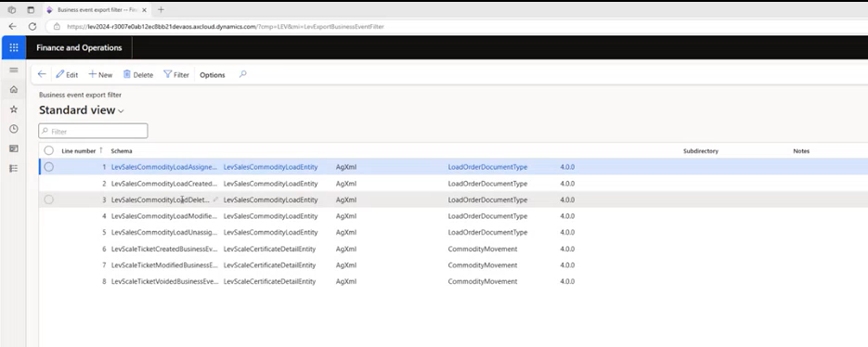
Task: Click the action pane search magnifier
Action: click(x=242, y=74)
